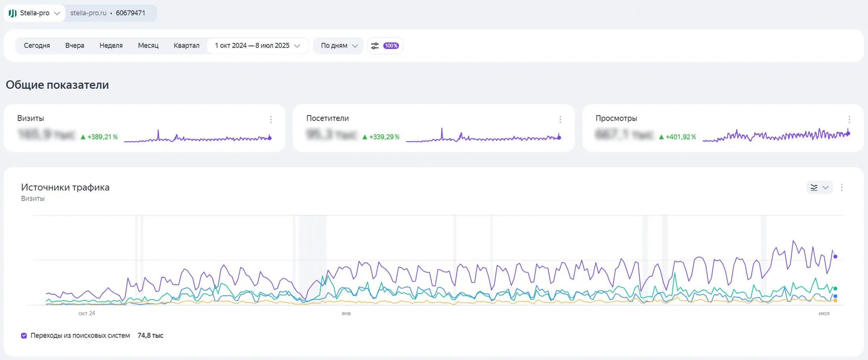Click the Stella-pro green logo icon
This screenshot has width=868, height=360.
click(x=12, y=13)
